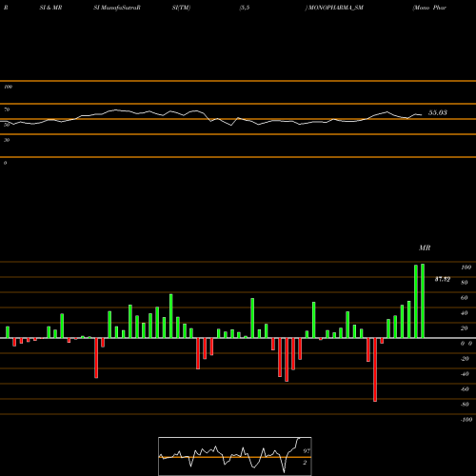Click the 'Mono Phar' company name text
The height and width of the screenshot is (476, 476).
(x=429, y=8)
